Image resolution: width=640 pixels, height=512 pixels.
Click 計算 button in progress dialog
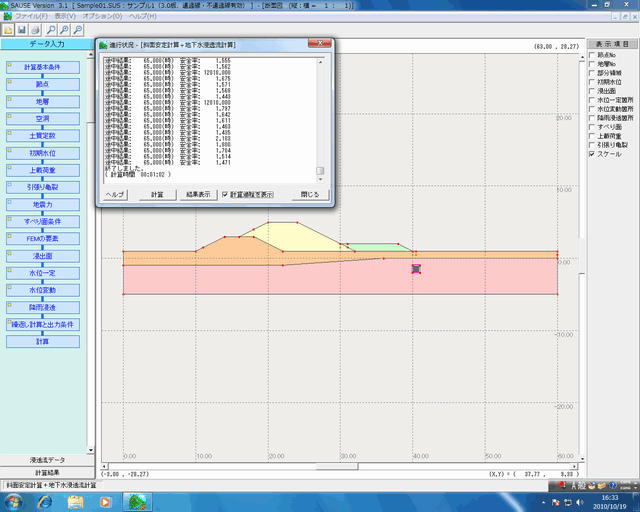(x=157, y=195)
